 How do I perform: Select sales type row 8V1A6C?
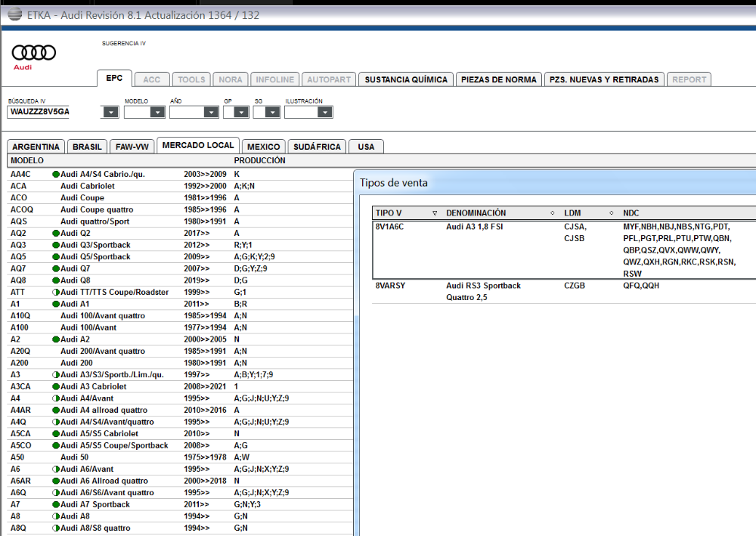pyautogui.click(x=564, y=250)
